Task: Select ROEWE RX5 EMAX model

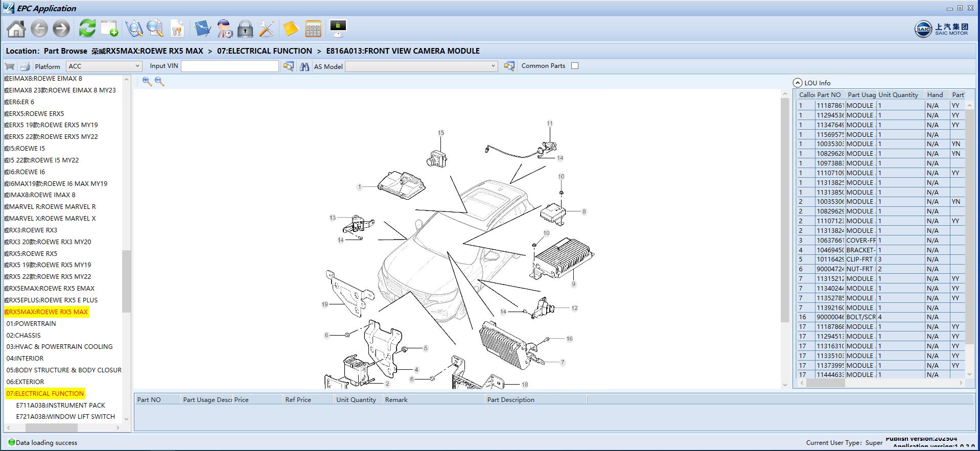Action: 50,288
